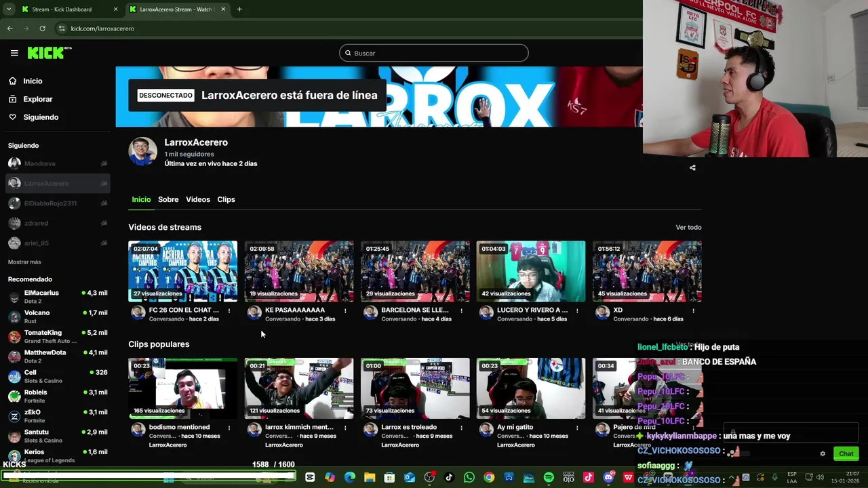Switch to the Sobre tab
Image resolution: width=868 pixels, height=488 pixels.
[168, 199]
